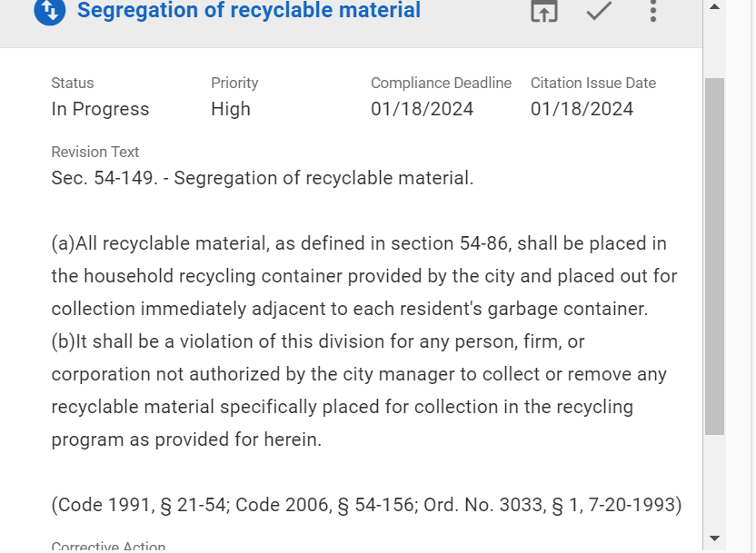The width and height of the screenshot is (756, 553).
Task: Click the Status field label
Action: pos(73,84)
